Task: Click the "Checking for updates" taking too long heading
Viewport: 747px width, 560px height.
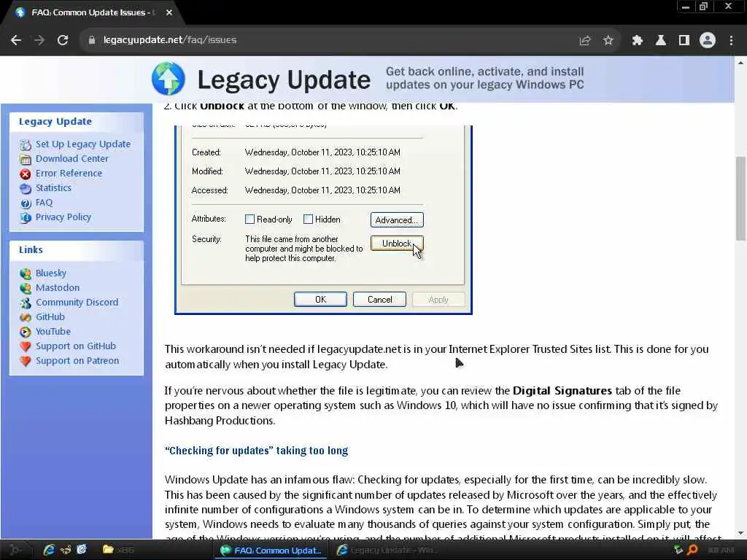Action: (256, 451)
